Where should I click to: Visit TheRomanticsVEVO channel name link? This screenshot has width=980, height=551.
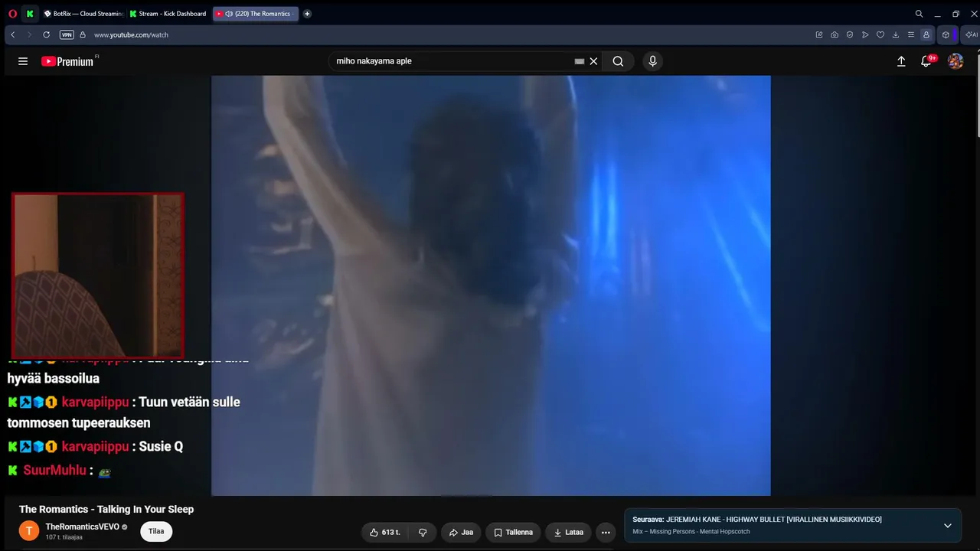82,527
